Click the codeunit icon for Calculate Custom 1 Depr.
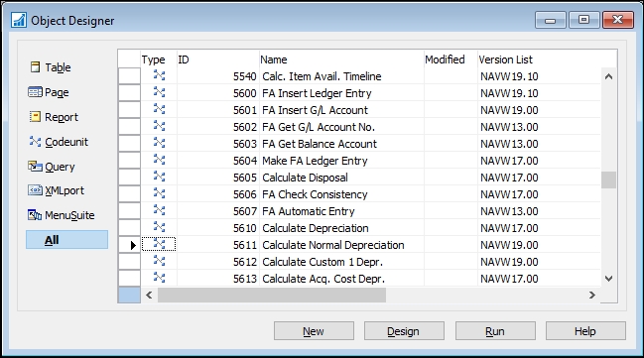Screen dimensions: 644x358 pyautogui.click(x=159, y=260)
